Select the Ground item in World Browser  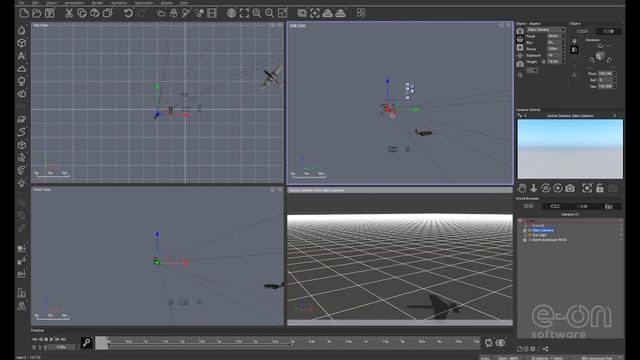pos(538,225)
